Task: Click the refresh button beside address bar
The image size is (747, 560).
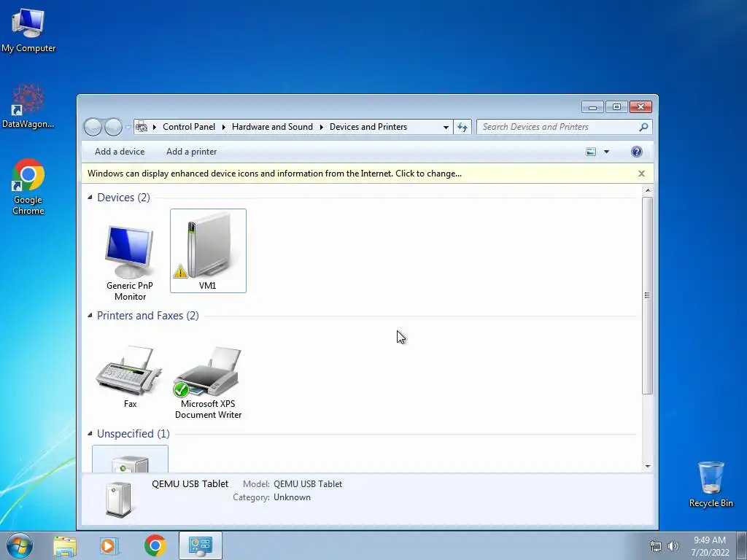Action: pos(462,127)
